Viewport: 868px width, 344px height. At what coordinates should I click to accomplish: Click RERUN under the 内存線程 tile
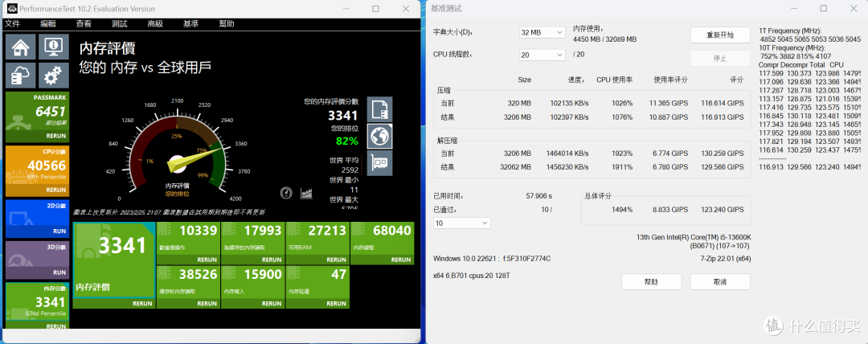401,260
